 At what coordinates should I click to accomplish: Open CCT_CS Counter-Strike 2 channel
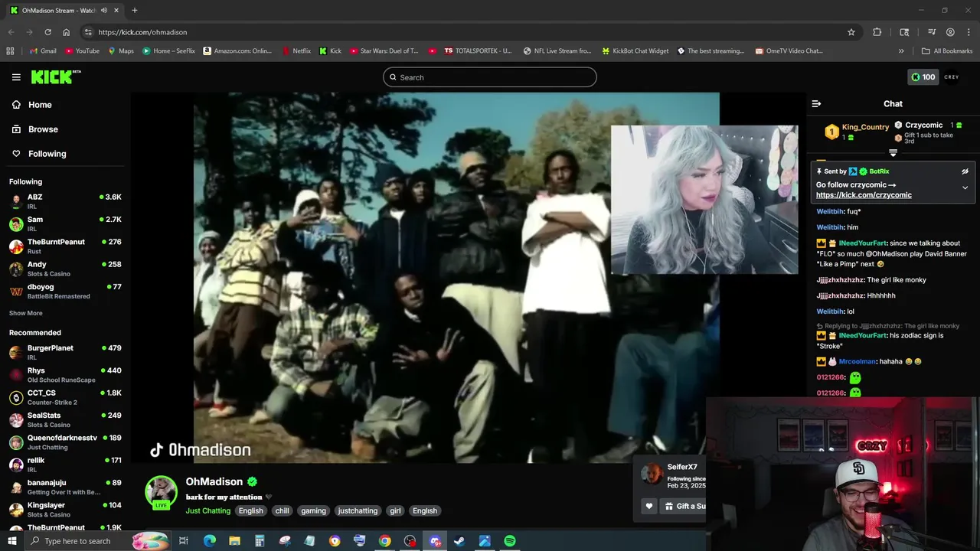[65, 397]
